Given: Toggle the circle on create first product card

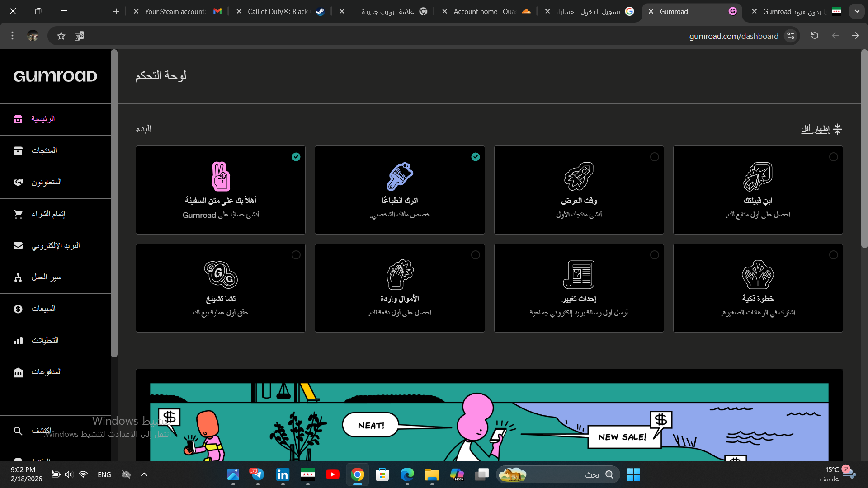Looking at the screenshot, I should pyautogui.click(x=654, y=157).
